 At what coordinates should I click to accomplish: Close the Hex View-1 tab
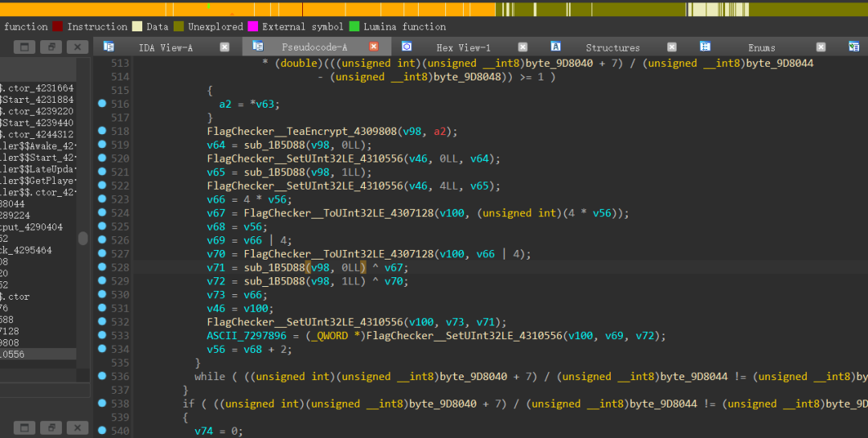tap(522, 47)
